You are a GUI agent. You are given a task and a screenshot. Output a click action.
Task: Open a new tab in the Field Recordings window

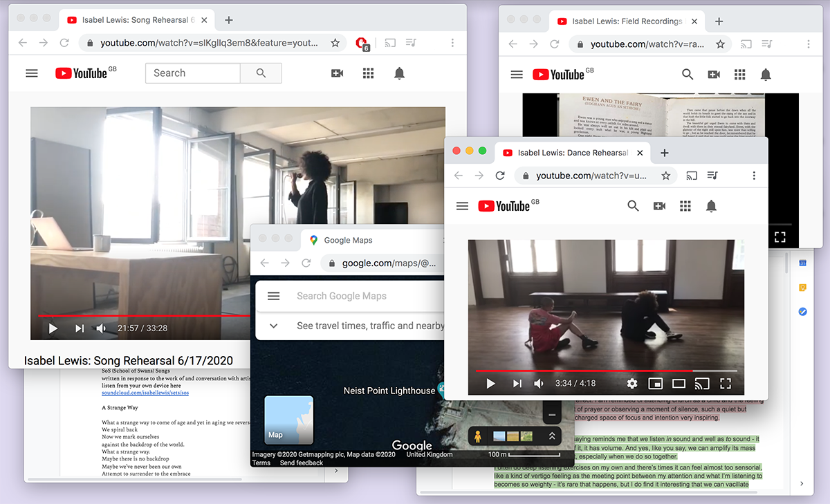(719, 21)
